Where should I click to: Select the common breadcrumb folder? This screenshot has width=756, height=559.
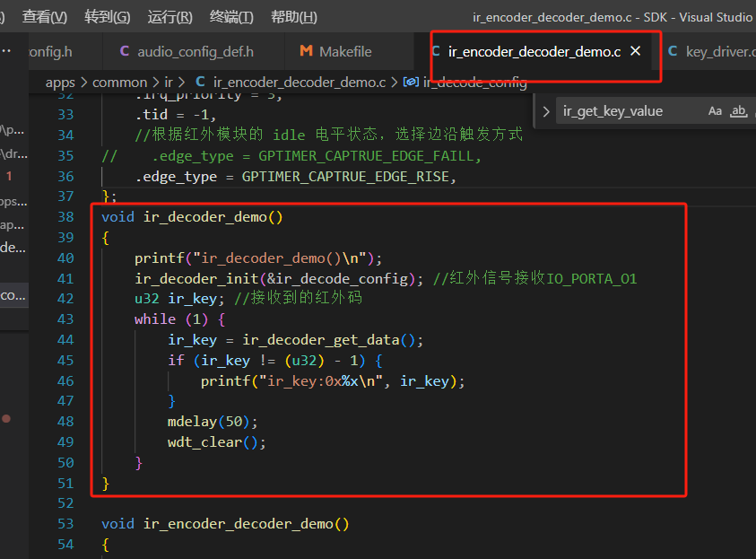click(x=119, y=83)
